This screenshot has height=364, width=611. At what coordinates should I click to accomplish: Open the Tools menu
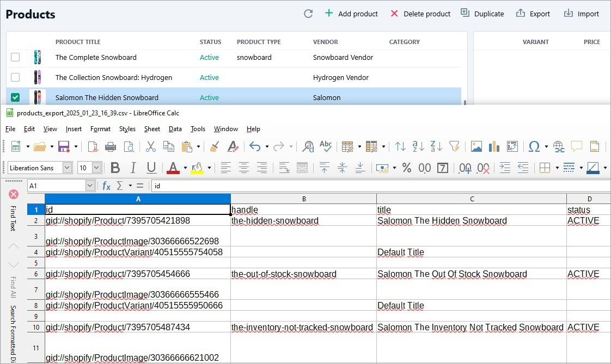point(198,129)
